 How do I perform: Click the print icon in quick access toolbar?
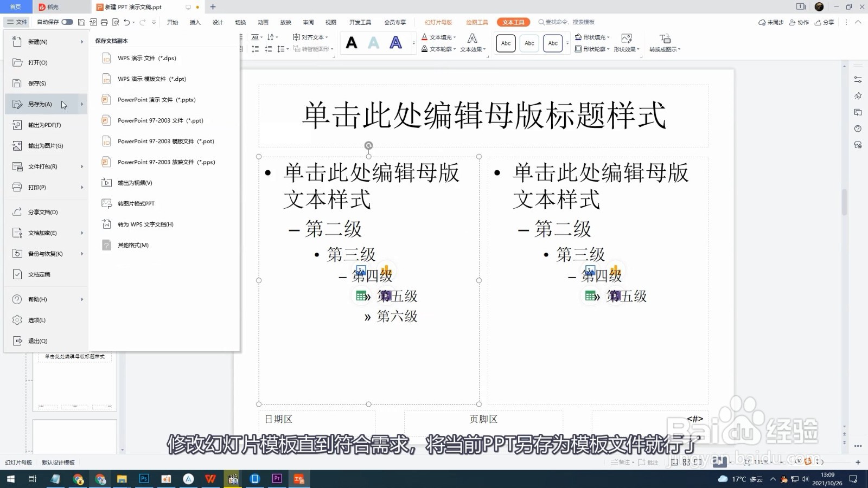pyautogui.click(x=104, y=22)
